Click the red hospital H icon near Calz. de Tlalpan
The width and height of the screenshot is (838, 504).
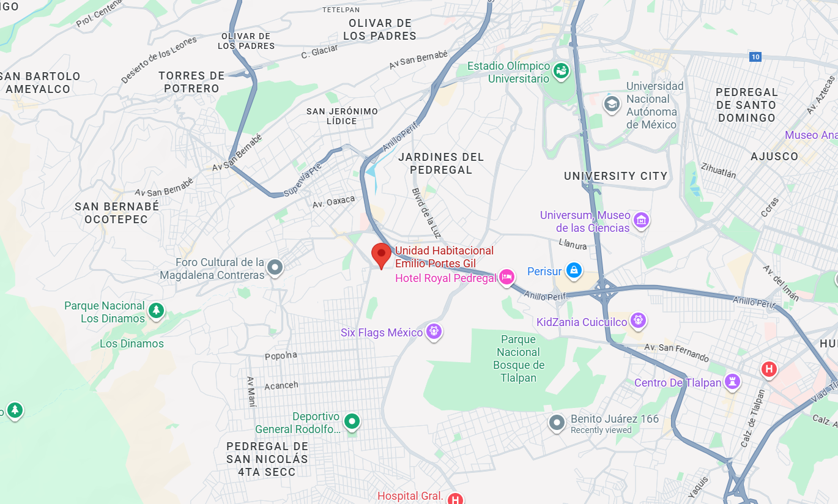769,369
